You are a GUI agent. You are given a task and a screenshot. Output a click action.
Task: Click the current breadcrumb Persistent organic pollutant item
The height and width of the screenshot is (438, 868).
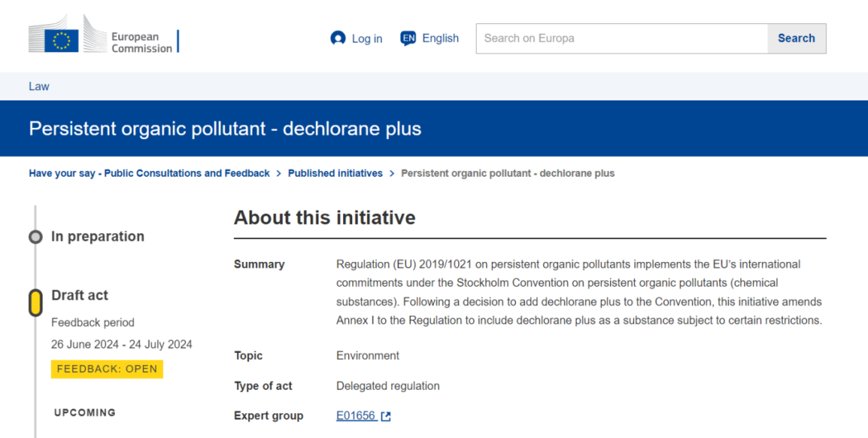508,174
